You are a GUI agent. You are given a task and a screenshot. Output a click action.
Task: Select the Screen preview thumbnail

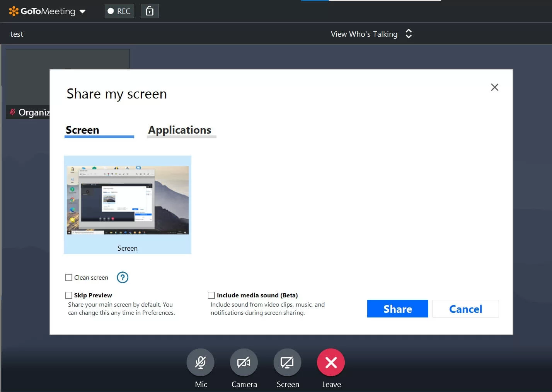(128, 200)
